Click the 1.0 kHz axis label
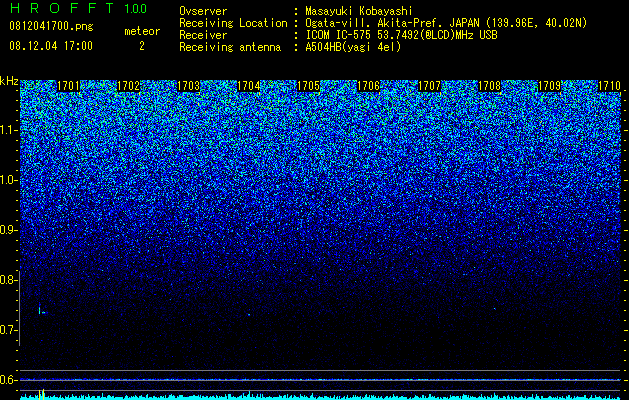Screen dimensions: 629x400 [x=8, y=180]
